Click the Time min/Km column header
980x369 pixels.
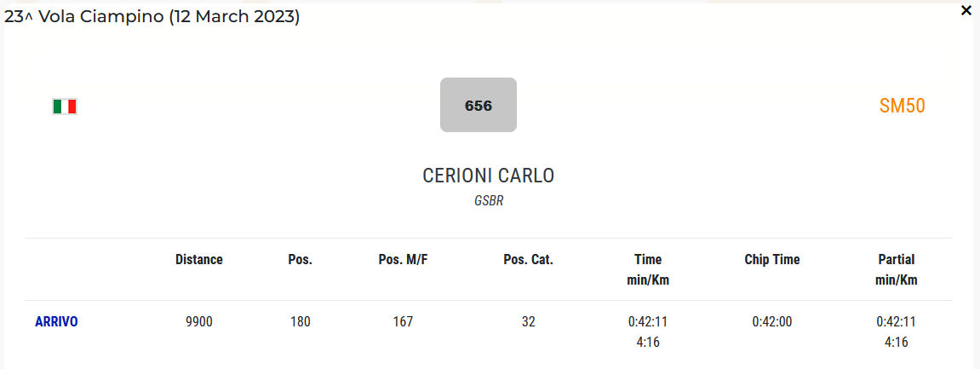click(x=648, y=269)
